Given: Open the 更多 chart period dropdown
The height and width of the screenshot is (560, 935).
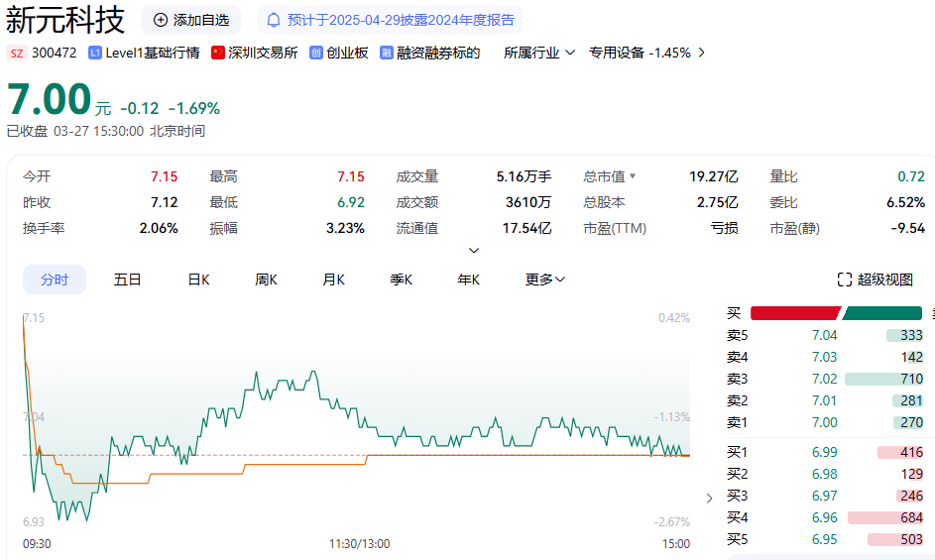Looking at the screenshot, I should click(544, 280).
